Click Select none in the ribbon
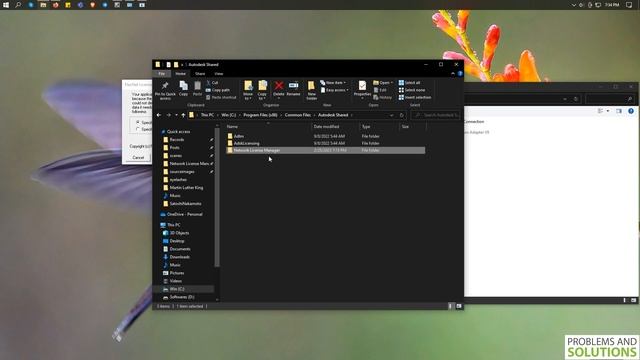The width and height of the screenshot is (640, 360). 412,90
